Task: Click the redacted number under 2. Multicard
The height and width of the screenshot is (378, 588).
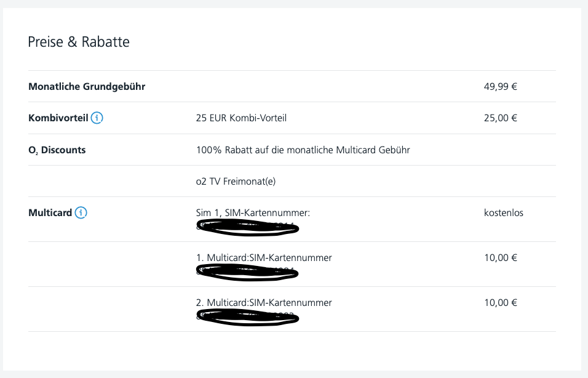Action: pyautogui.click(x=247, y=317)
